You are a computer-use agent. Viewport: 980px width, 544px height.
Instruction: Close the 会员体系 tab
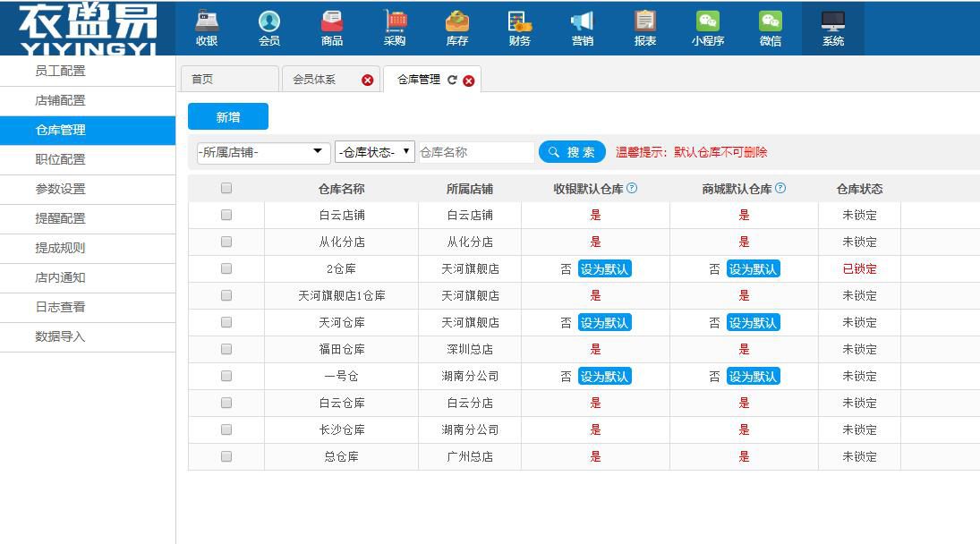367,81
